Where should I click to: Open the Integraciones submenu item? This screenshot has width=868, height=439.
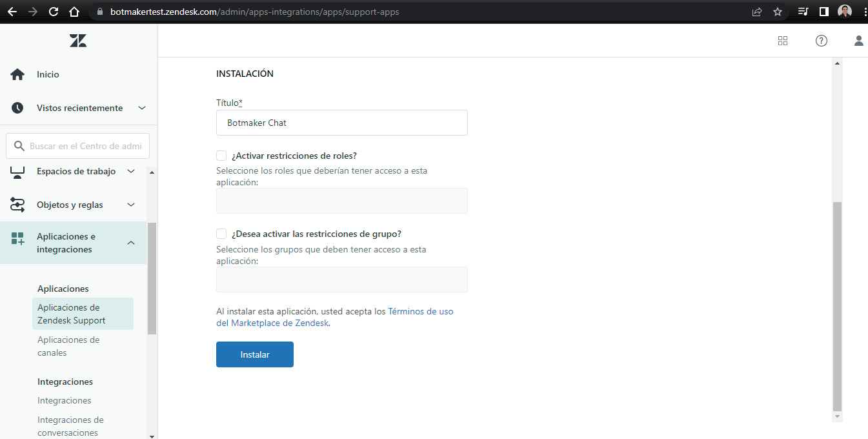pyautogui.click(x=65, y=400)
